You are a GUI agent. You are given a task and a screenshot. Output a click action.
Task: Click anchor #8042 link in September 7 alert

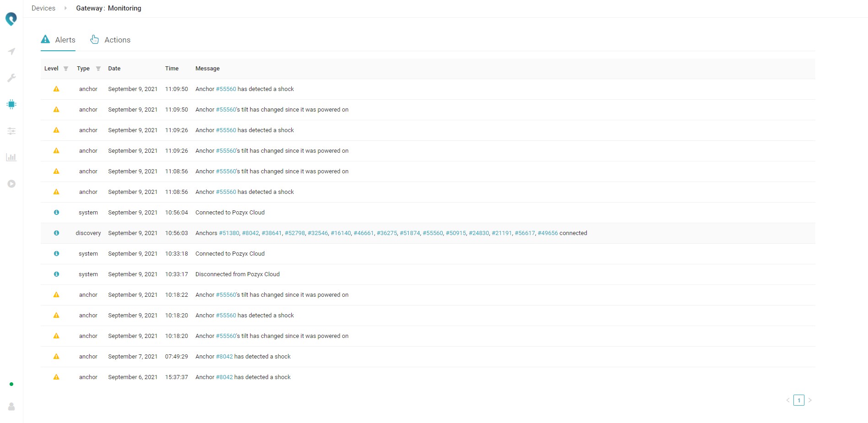pyautogui.click(x=224, y=357)
